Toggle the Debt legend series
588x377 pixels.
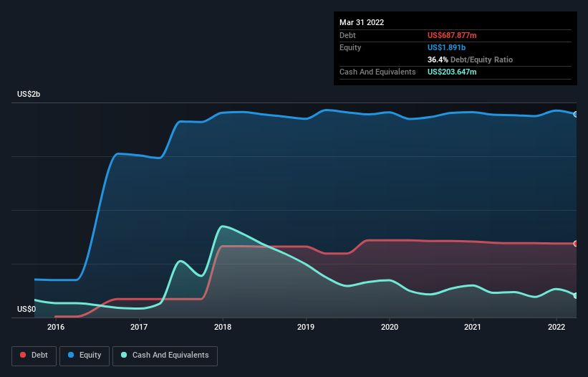pyautogui.click(x=34, y=355)
